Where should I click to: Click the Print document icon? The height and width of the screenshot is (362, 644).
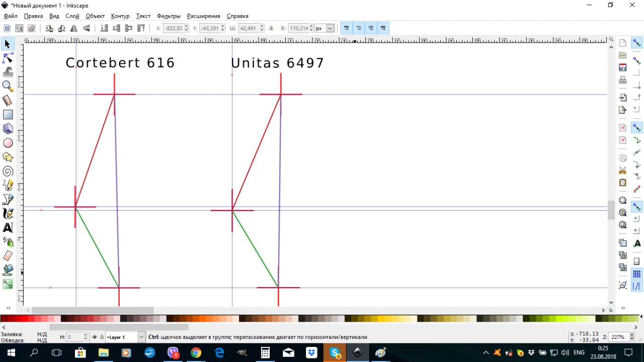tap(623, 79)
